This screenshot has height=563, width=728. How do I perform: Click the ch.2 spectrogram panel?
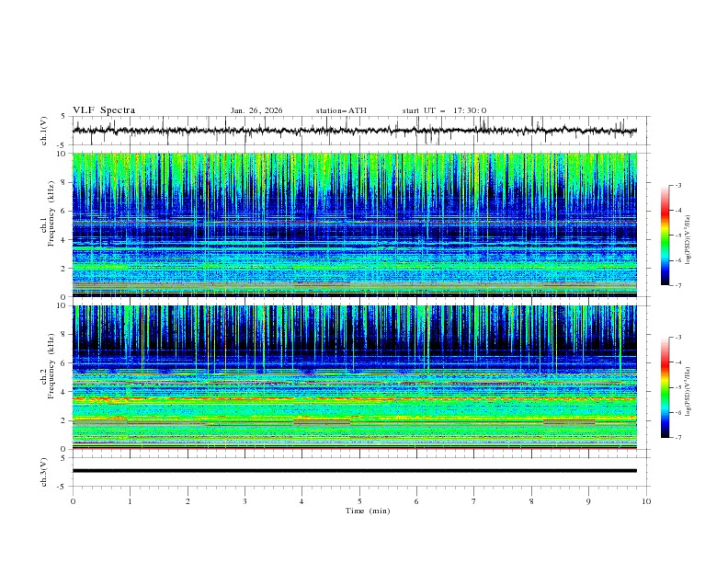(355, 377)
